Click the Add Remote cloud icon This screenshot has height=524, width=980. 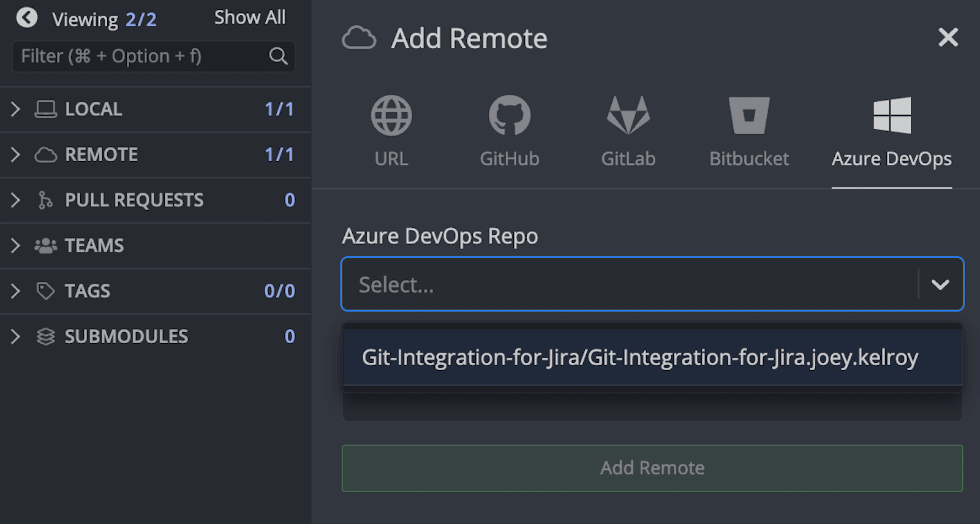(359, 38)
